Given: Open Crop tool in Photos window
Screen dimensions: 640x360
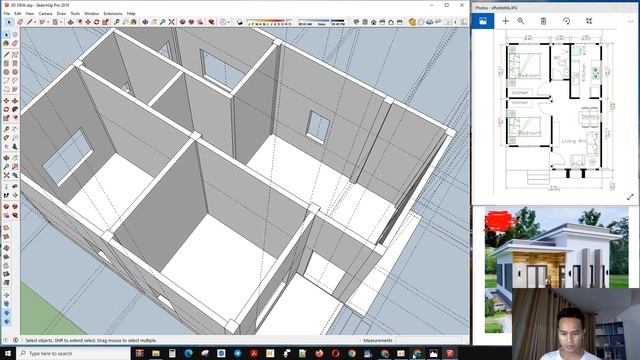Looking at the screenshot, I should pyautogui.click(x=589, y=21).
